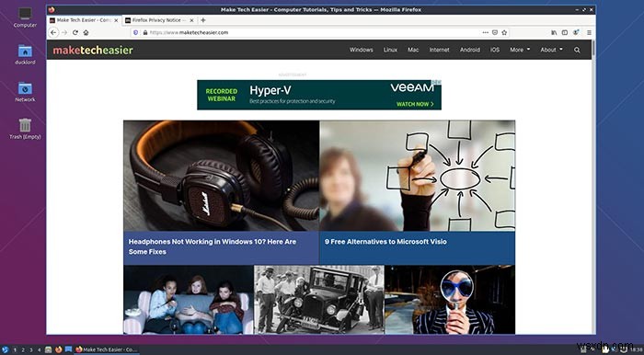Click the page vertical scrollbar thumb
The height and width of the screenshot is (355, 644).
(593, 49)
